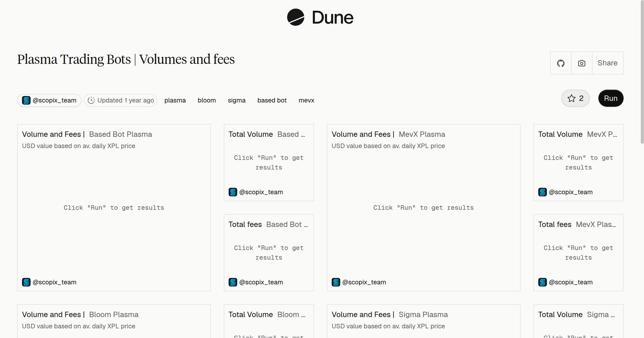Screen dimensions: 644x338
Task: Open the @scopix_team author chip in header
Action: point(49,100)
